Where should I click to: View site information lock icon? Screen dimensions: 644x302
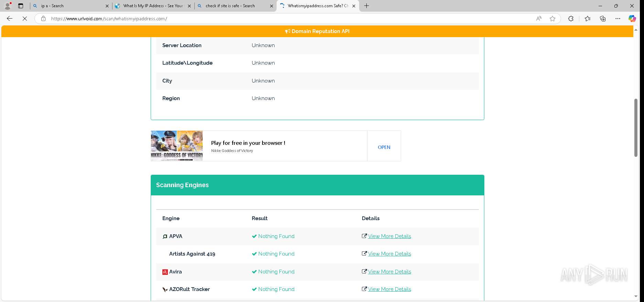pyautogui.click(x=43, y=19)
